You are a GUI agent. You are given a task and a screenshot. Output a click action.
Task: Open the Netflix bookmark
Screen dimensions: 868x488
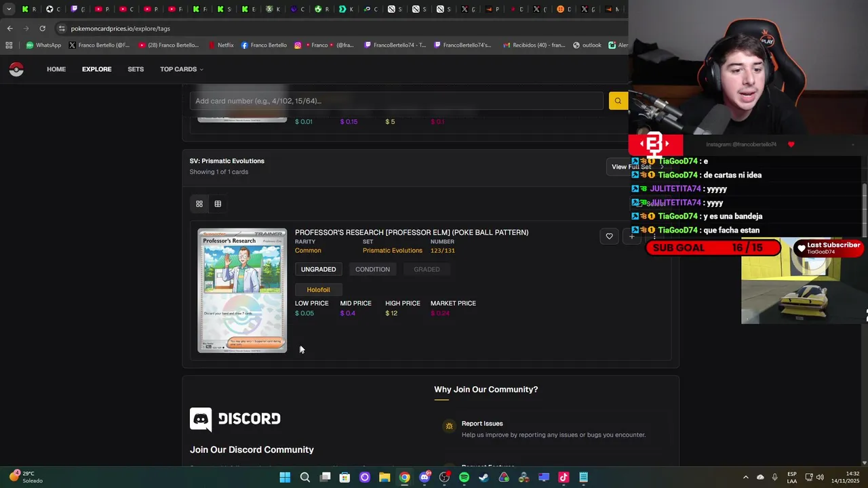[220, 45]
